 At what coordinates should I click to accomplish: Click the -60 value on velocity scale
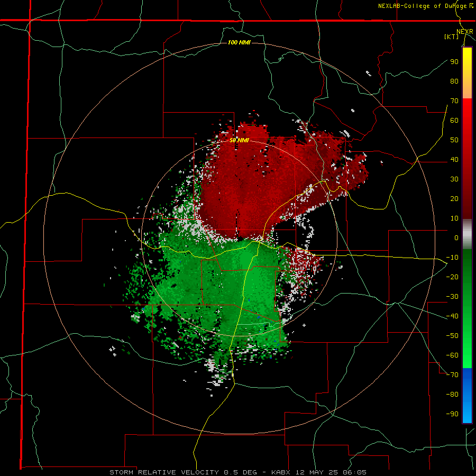click(452, 355)
